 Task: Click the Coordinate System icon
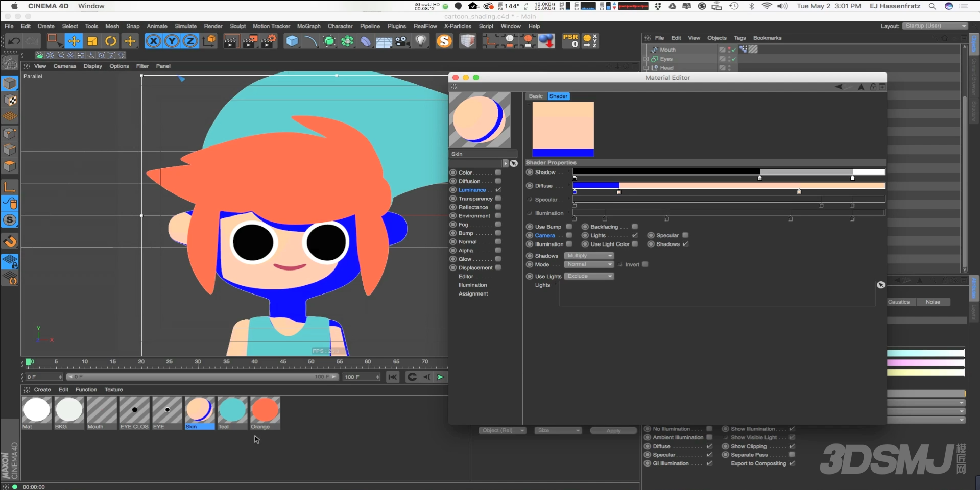tap(209, 41)
